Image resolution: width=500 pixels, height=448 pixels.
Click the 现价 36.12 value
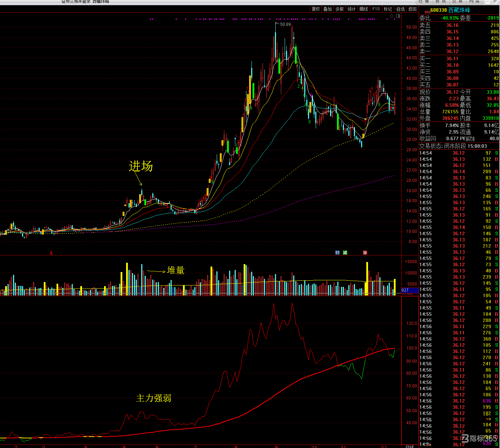pos(452,92)
